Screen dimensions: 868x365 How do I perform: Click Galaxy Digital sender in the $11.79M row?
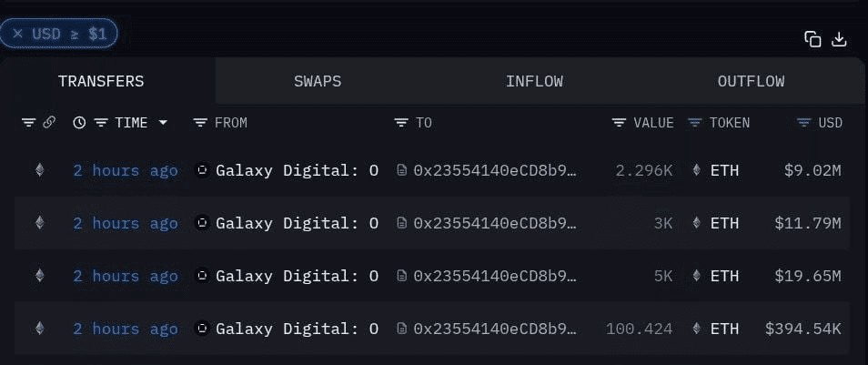297,223
